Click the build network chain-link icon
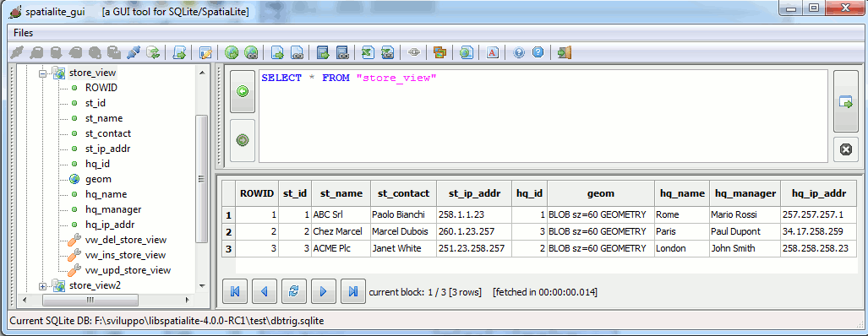 coord(414,52)
